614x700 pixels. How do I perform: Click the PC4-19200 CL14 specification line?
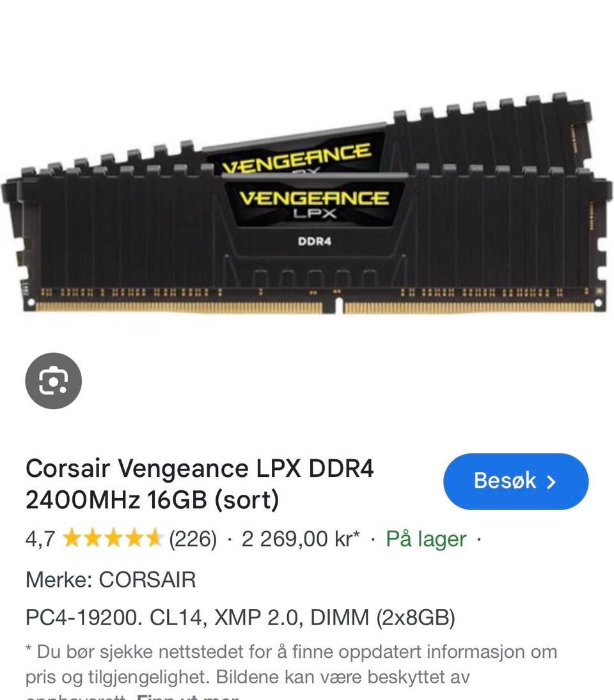(240, 618)
